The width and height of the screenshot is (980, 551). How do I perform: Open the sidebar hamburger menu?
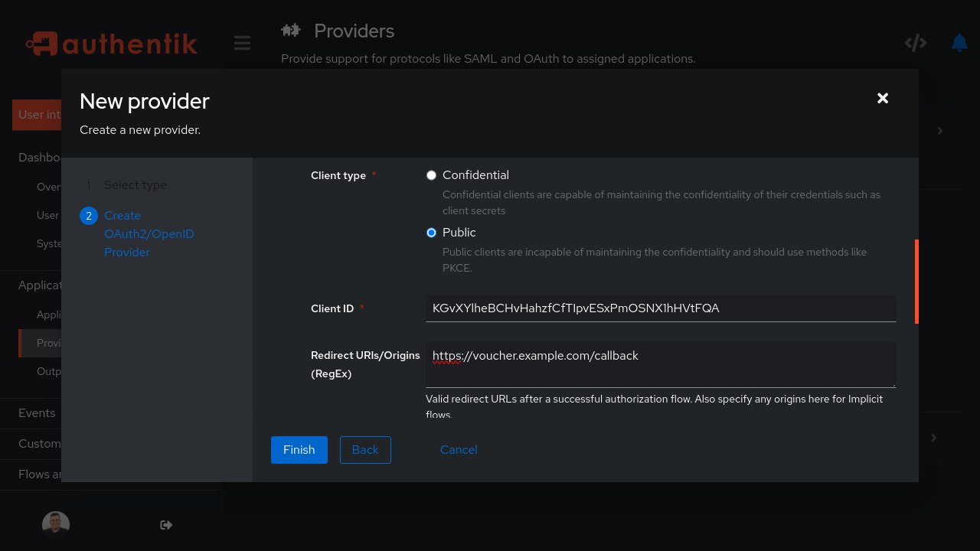click(x=242, y=43)
